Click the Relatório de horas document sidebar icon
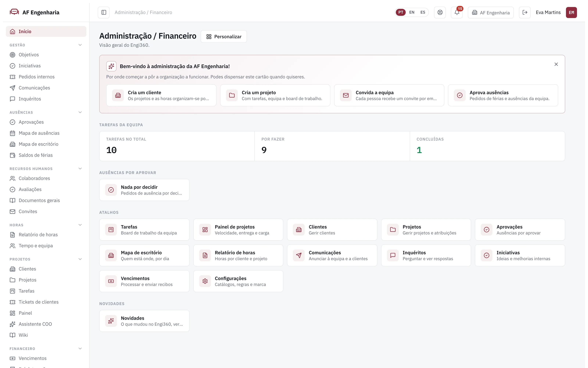Viewport: 588px width, 368px height. point(13,235)
